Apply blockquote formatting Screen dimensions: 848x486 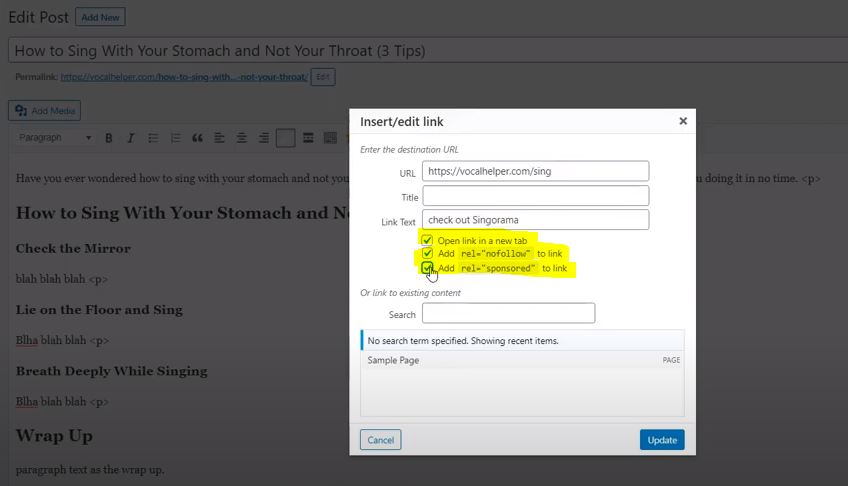197,138
